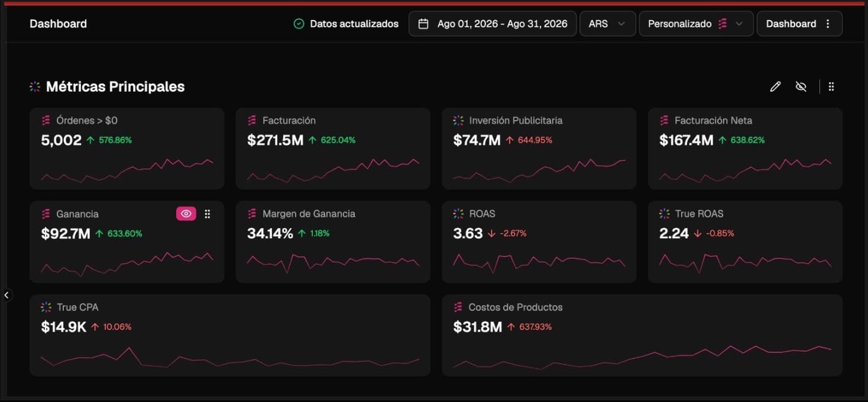Click the calendar icon in date range
This screenshot has width=868, height=402.
[x=423, y=24]
